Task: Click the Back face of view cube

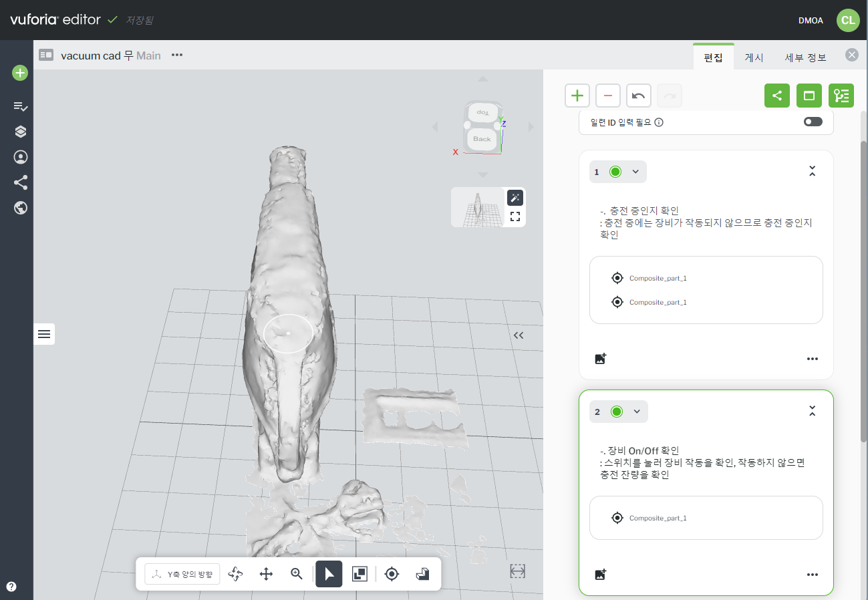Action: point(482,139)
